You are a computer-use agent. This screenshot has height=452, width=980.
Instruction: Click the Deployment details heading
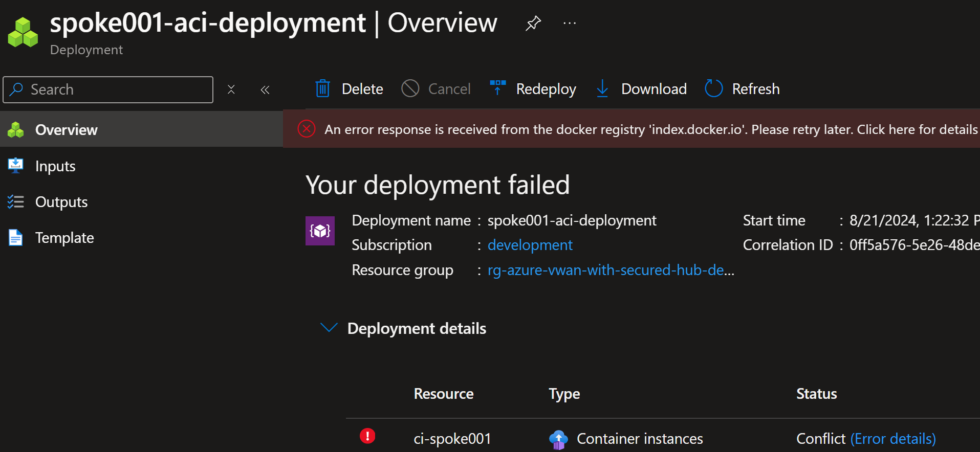tap(417, 328)
